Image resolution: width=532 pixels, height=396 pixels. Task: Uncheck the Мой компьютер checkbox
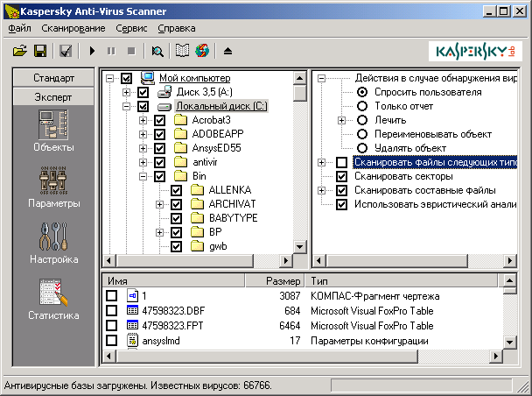point(126,78)
